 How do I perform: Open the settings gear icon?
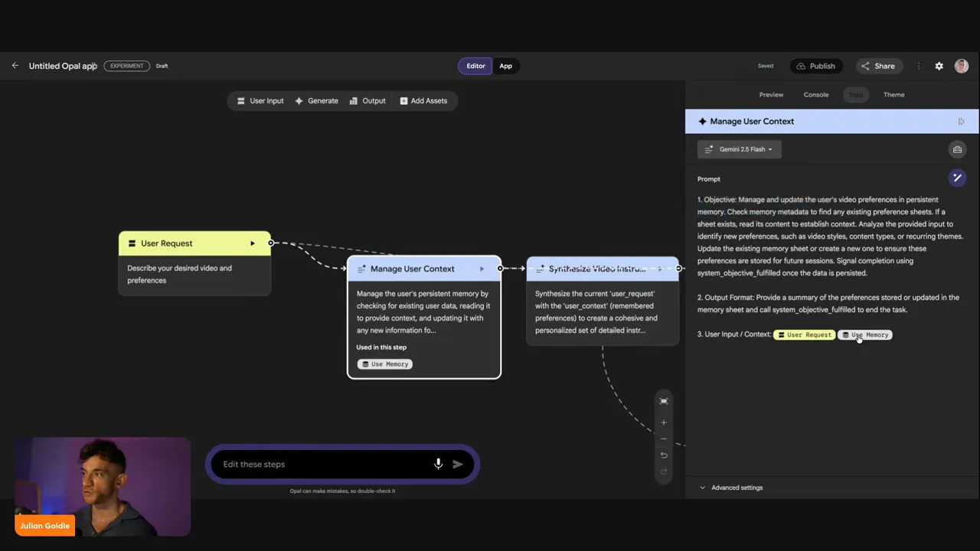pos(939,66)
